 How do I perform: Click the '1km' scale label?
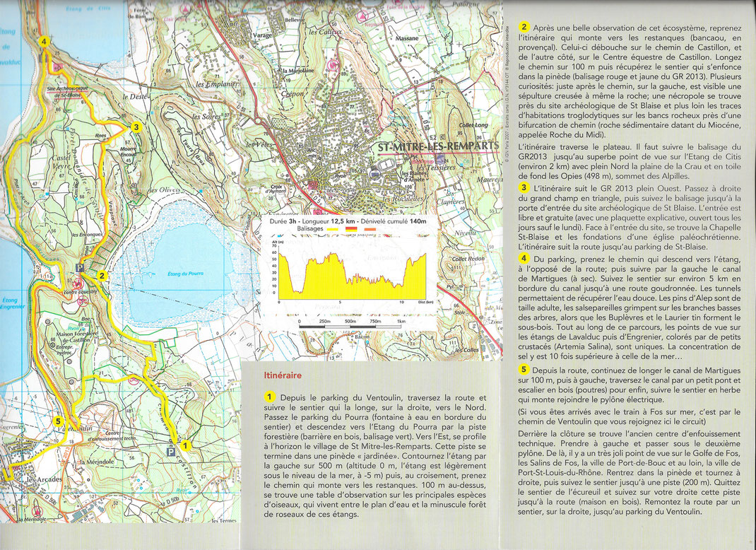click(x=401, y=322)
